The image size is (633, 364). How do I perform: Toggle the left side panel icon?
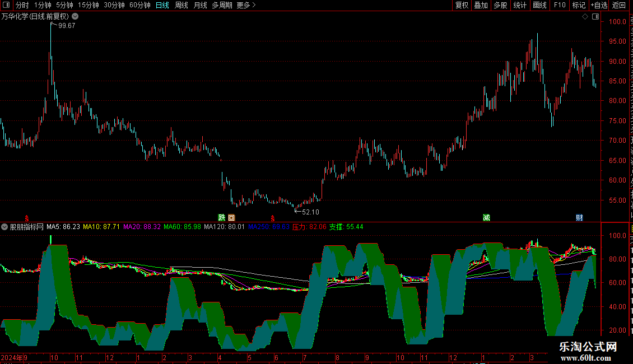[6, 5]
